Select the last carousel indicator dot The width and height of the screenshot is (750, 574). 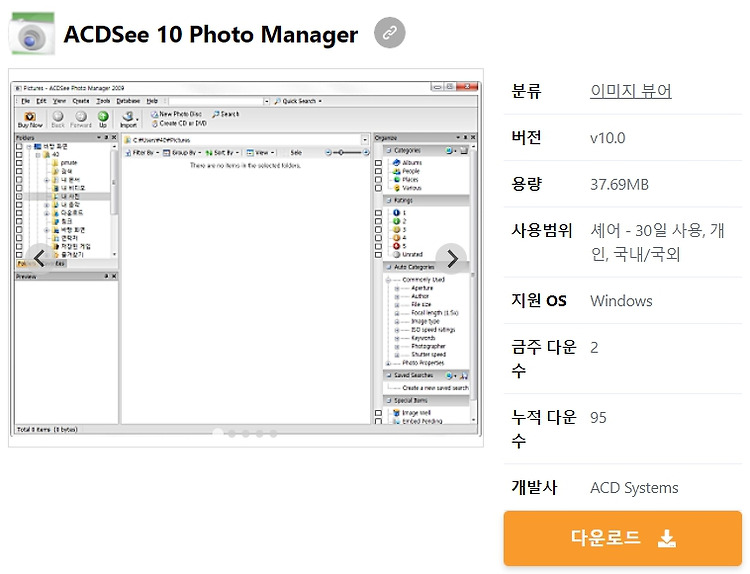273,433
